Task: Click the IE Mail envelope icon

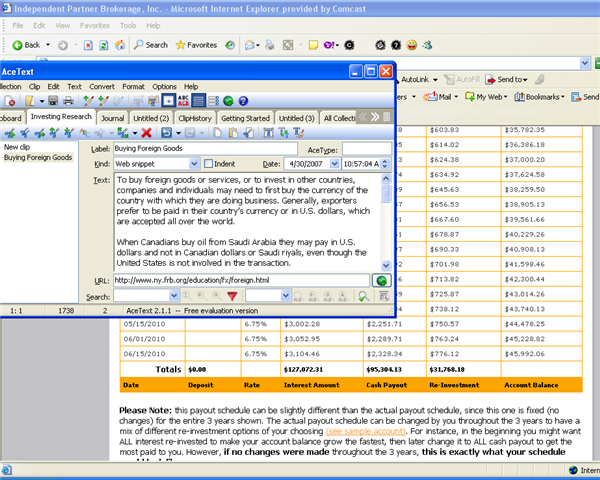Action: click(x=249, y=45)
